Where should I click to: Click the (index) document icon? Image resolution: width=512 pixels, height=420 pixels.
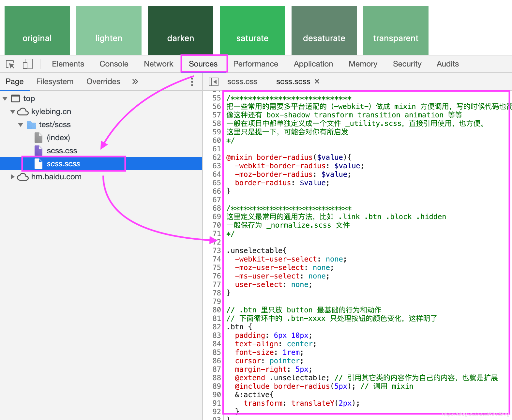click(38, 138)
